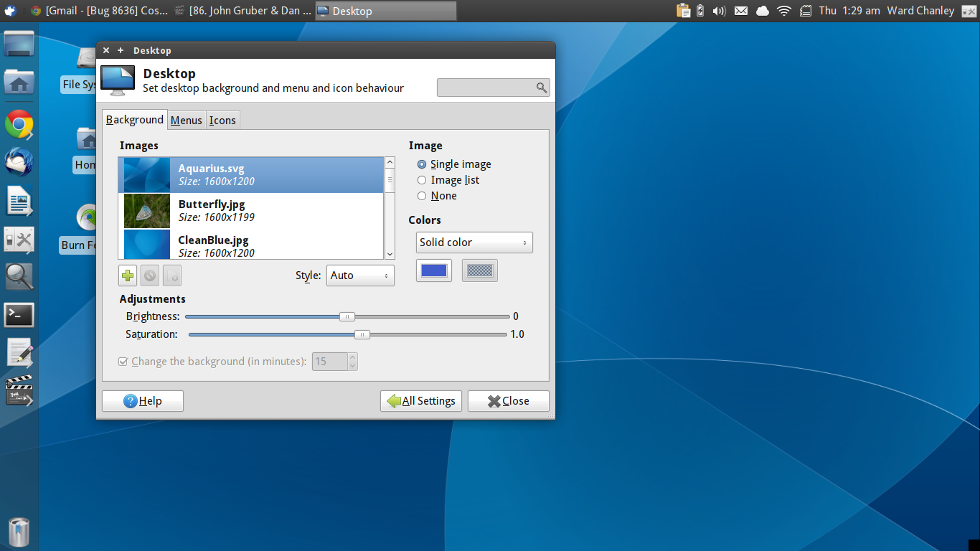
Task: Choose the None image radio option
Action: [422, 196]
